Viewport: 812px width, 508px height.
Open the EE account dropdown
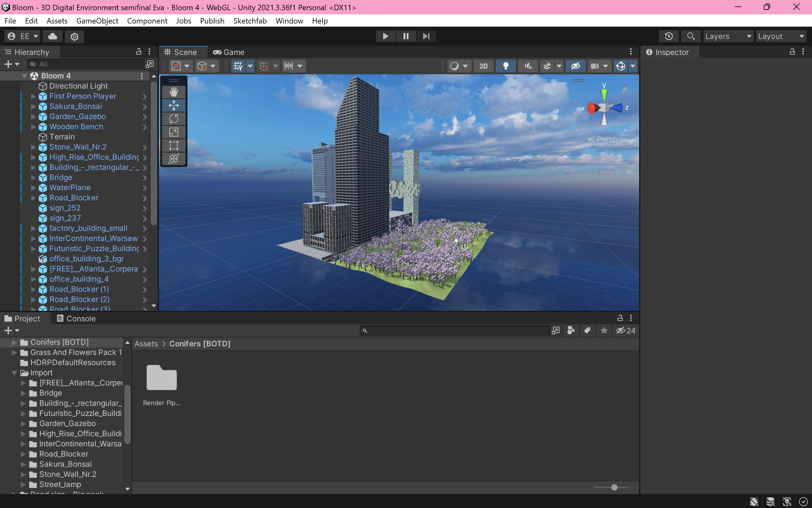point(23,36)
